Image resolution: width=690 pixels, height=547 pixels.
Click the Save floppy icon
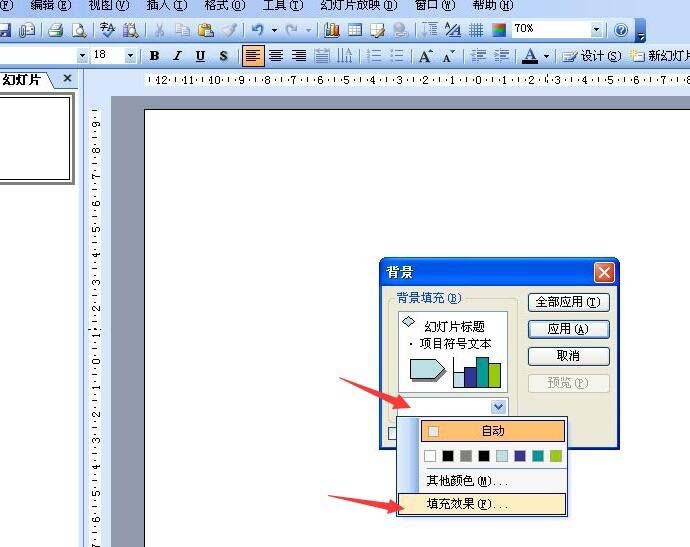click(4, 30)
